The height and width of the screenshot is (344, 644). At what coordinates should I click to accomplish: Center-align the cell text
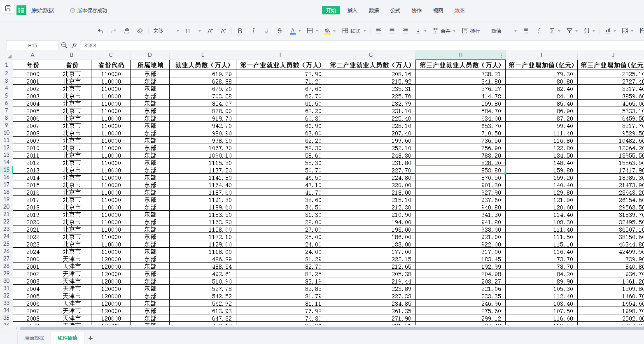pyautogui.click(x=392, y=31)
